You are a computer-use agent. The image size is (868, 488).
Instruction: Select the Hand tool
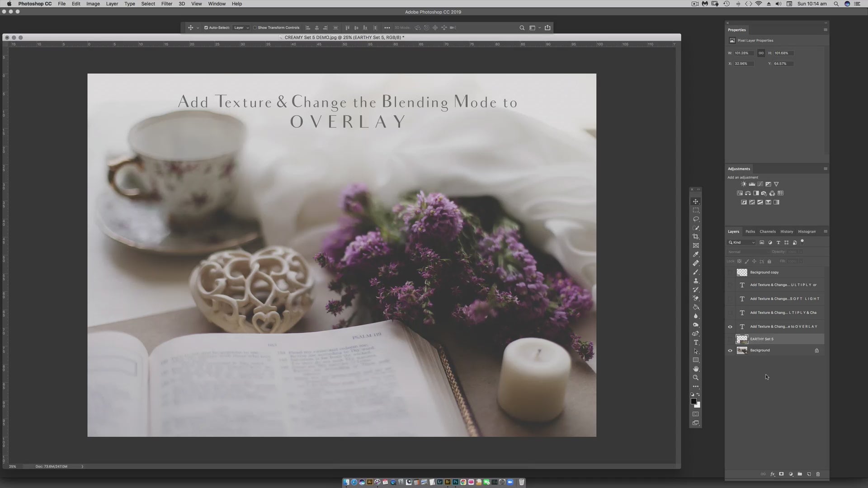click(x=696, y=369)
